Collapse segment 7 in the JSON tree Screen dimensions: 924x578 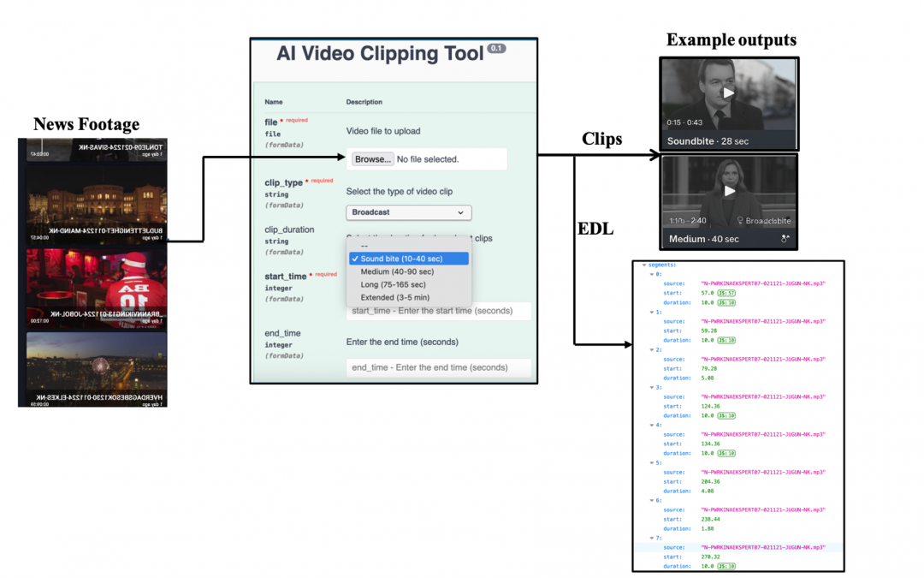tap(652, 538)
